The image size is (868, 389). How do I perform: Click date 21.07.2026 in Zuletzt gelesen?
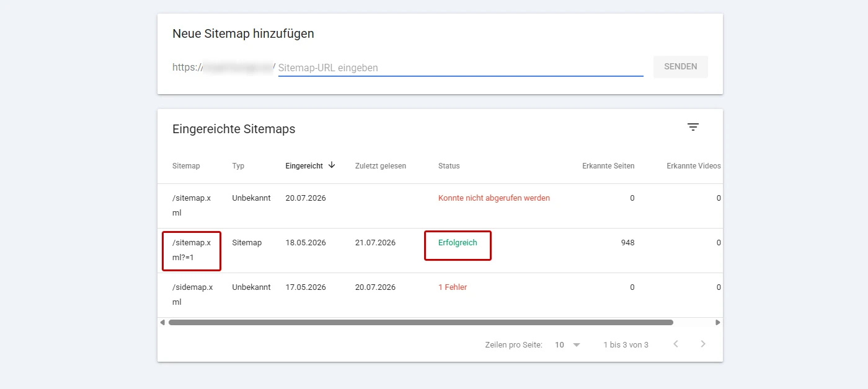(x=375, y=243)
